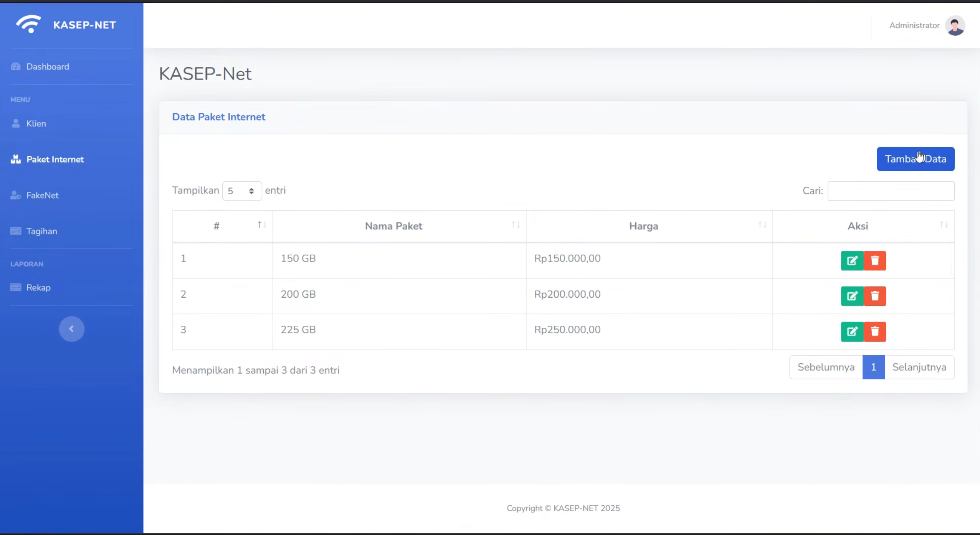Click the Dashboard gauge icon
The height and width of the screenshot is (535, 980).
(x=16, y=66)
